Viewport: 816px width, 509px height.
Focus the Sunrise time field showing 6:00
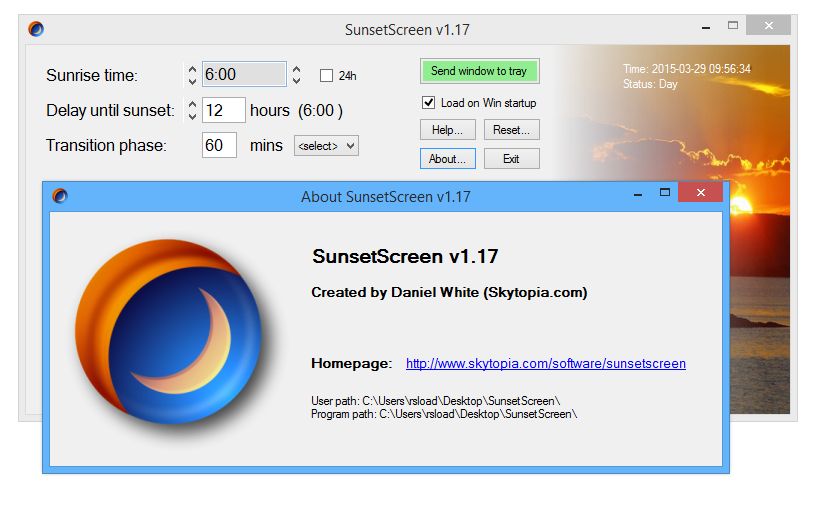point(244,74)
